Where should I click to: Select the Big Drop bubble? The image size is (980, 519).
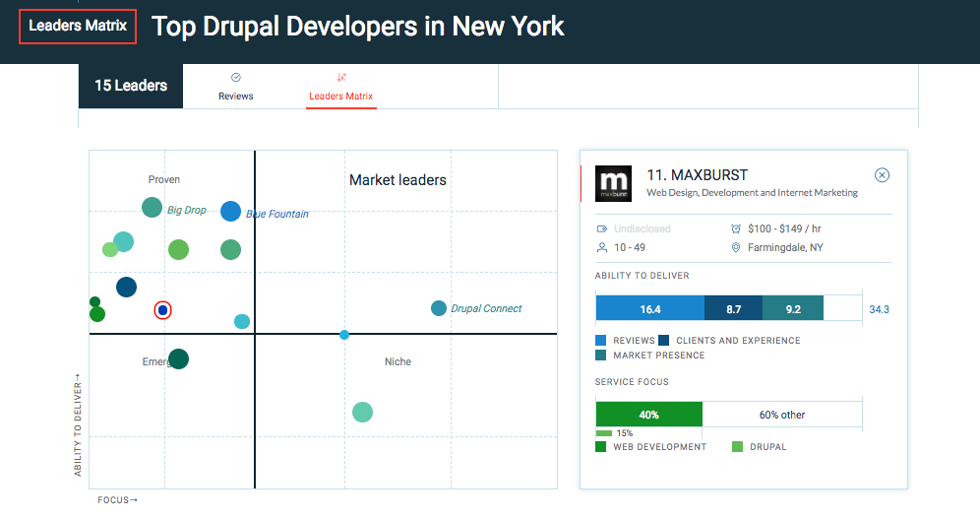(x=152, y=207)
